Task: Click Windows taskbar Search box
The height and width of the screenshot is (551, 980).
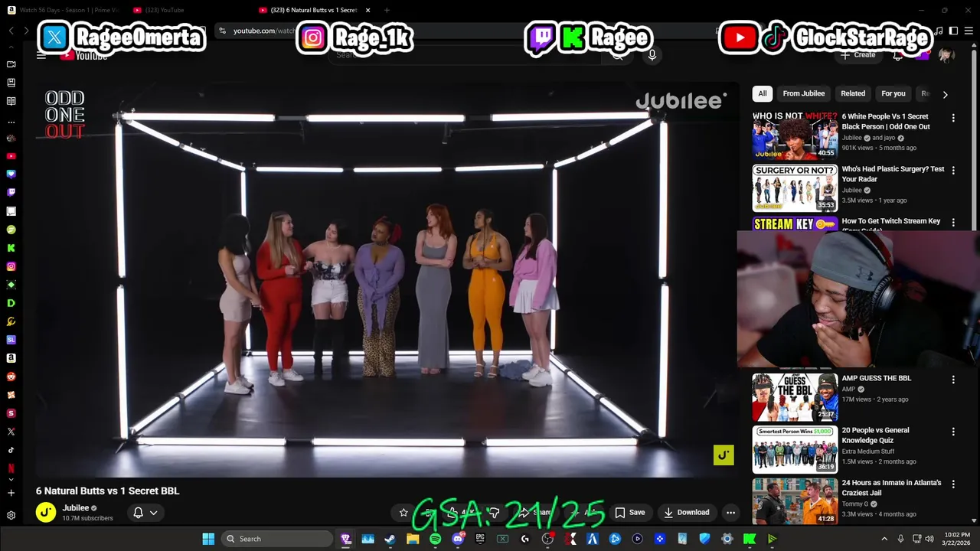Action: coord(278,539)
